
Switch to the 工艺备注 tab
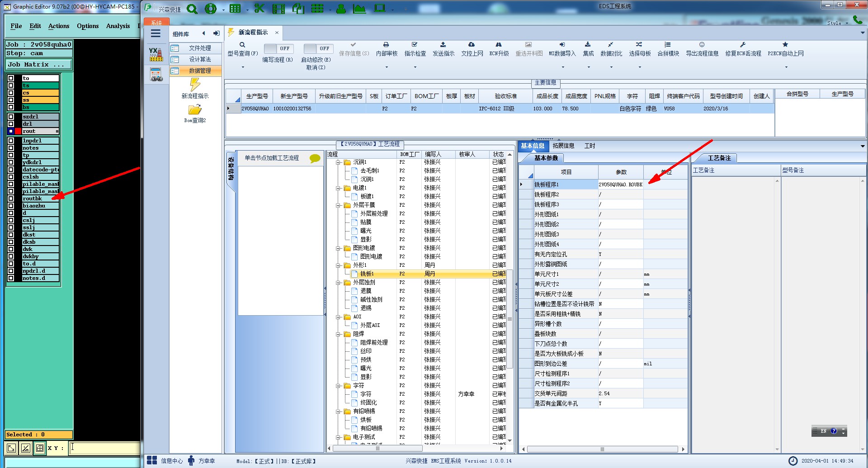click(719, 158)
